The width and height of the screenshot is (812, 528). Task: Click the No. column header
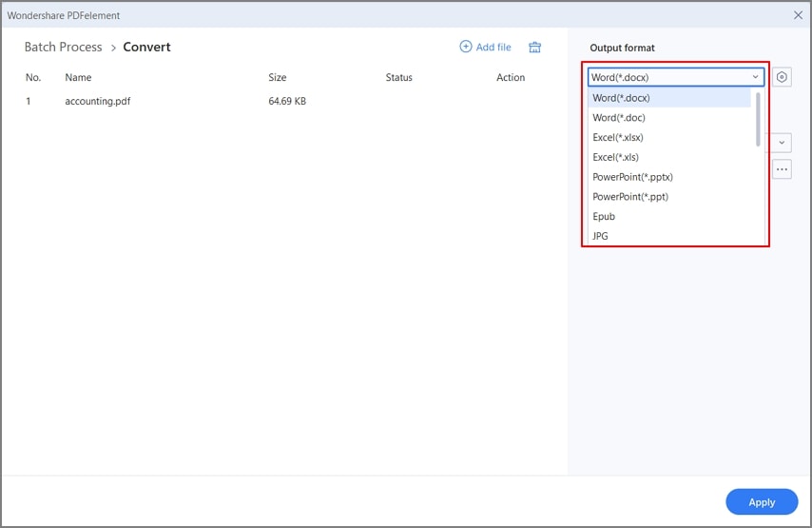[x=33, y=77]
